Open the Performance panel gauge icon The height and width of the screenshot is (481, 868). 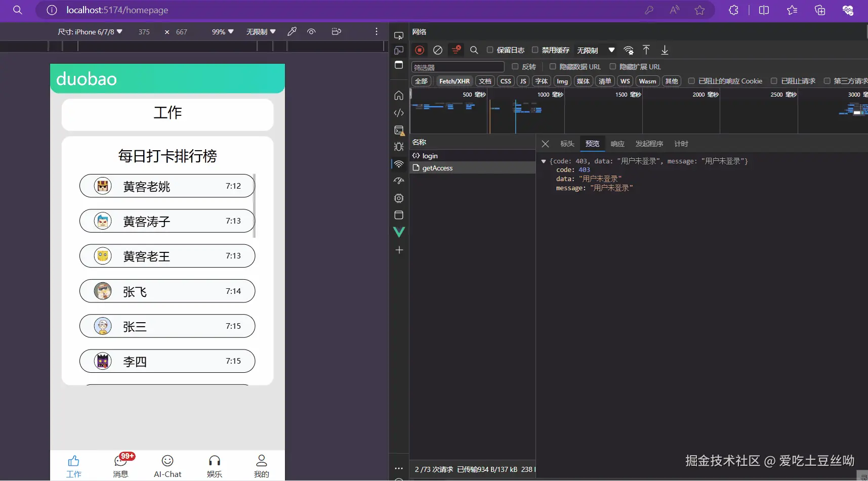tap(399, 181)
